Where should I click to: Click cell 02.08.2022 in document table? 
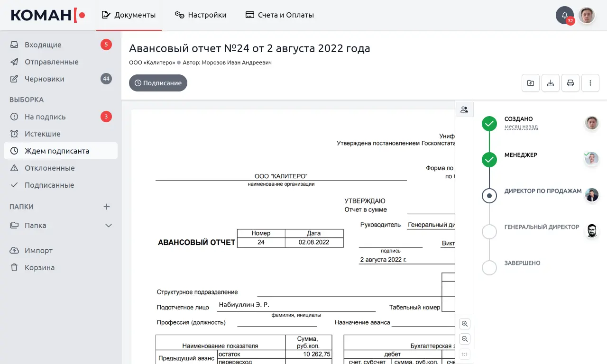pyautogui.click(x=314, y=242)
